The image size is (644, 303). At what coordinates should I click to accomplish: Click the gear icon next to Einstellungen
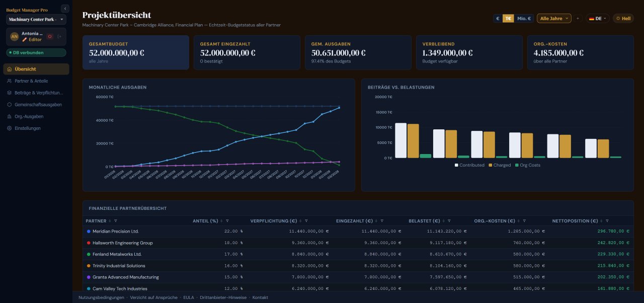click(x=10, y=128)
